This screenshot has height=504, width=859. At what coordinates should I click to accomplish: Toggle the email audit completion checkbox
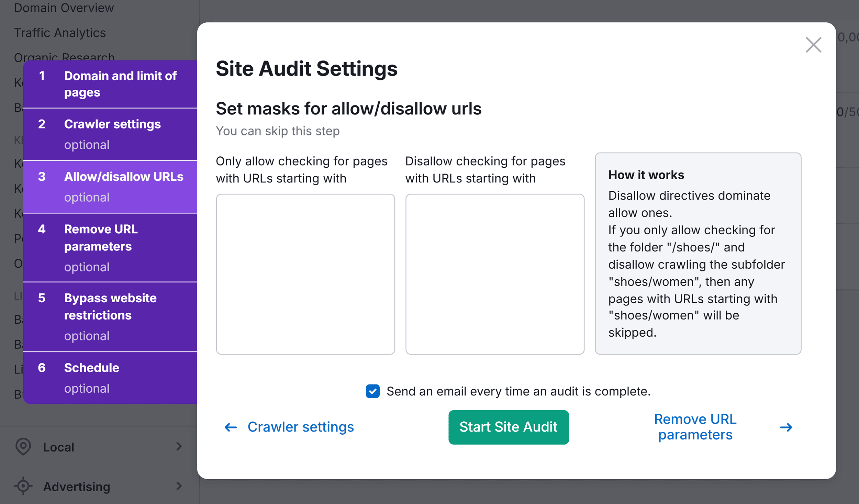tap(372, 391)
